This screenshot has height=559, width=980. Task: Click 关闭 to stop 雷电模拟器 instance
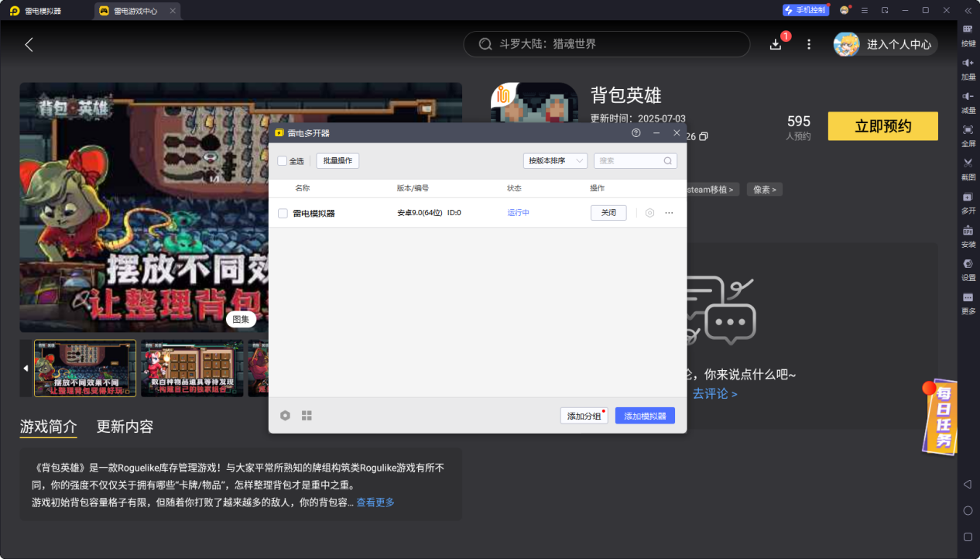(608, 213)
